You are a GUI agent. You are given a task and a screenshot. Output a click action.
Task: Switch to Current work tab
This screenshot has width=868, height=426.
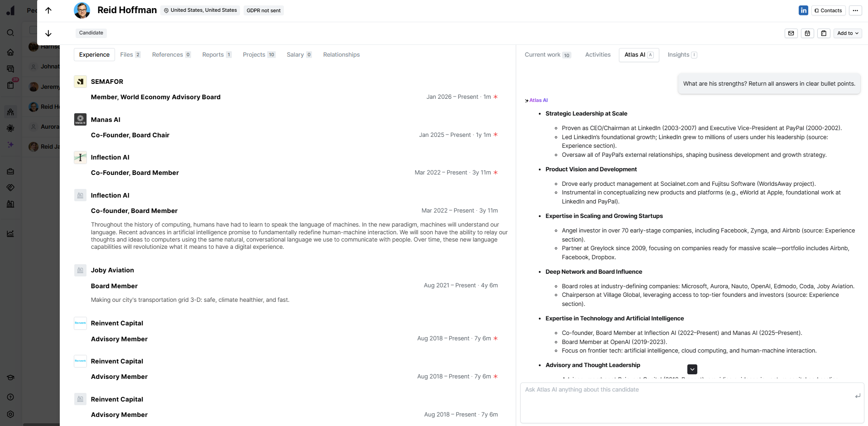coord(548,54)
